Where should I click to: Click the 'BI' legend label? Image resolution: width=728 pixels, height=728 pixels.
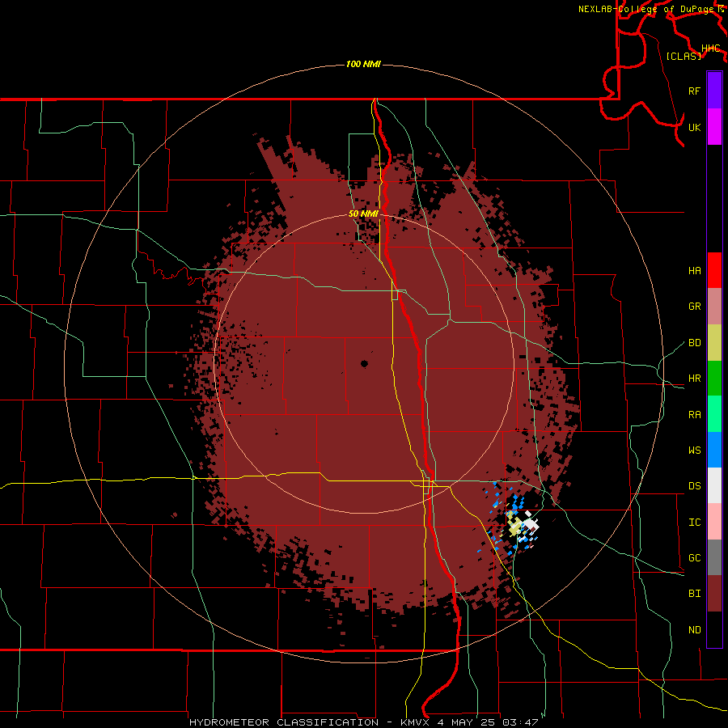tap(694, 594)
